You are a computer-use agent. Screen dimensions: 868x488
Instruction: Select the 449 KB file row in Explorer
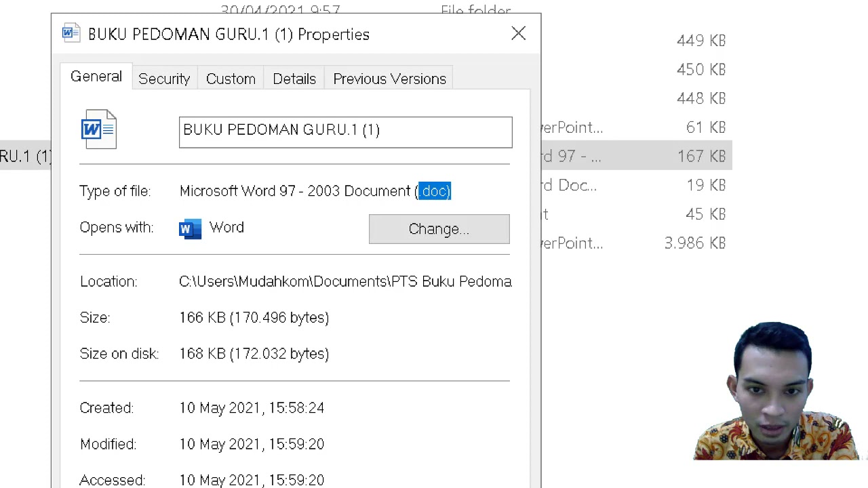pos(637,41)
